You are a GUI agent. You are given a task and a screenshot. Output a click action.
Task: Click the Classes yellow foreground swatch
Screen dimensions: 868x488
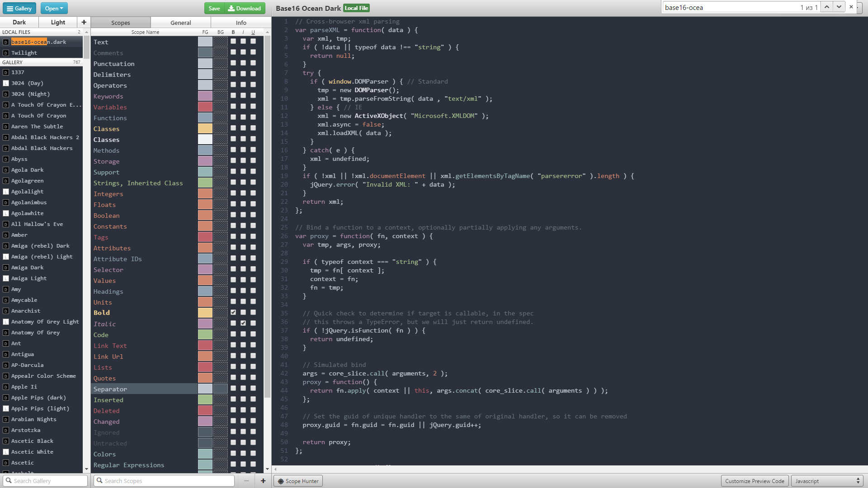[205, 128]
